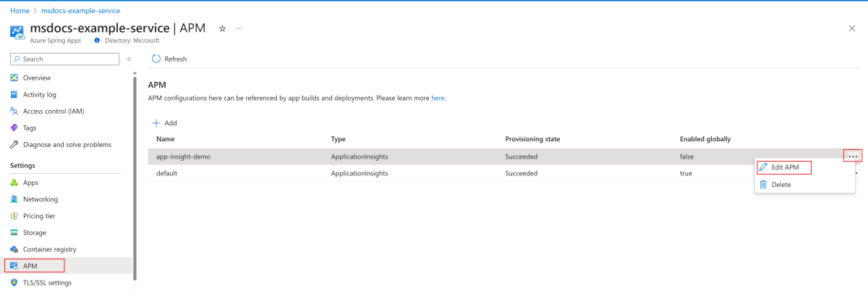Open the Pricing tier settings

[38, 216]
